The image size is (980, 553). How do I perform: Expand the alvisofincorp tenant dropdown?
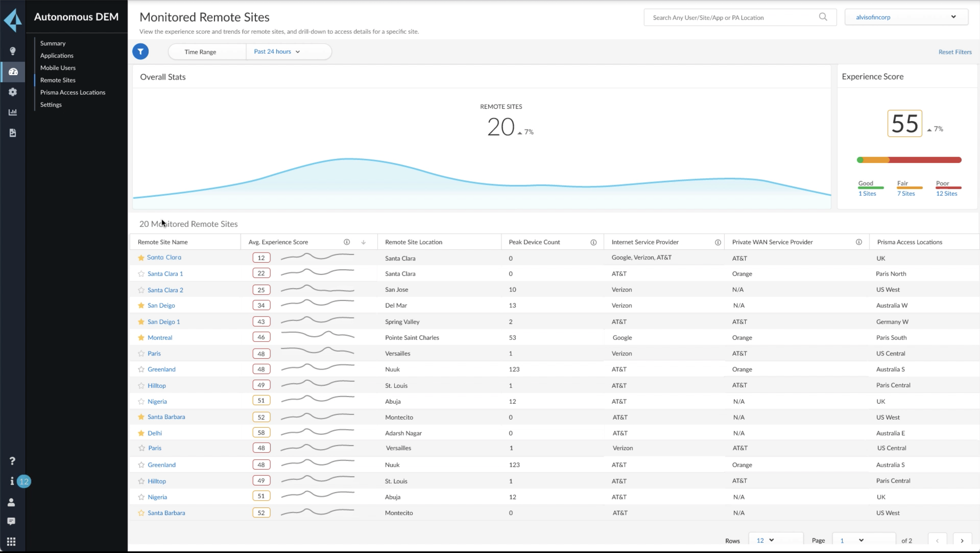coord(906,17)
